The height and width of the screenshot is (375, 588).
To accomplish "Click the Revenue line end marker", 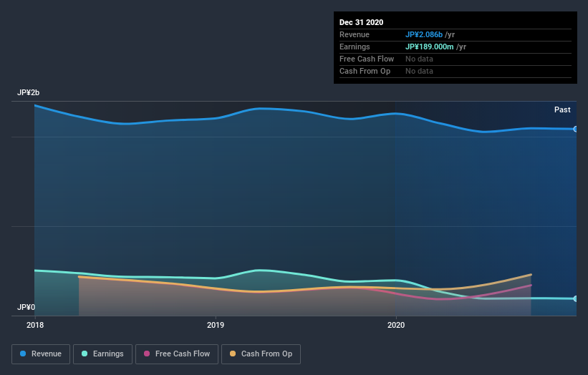I will pyautogui.click(x=575, y=129).
